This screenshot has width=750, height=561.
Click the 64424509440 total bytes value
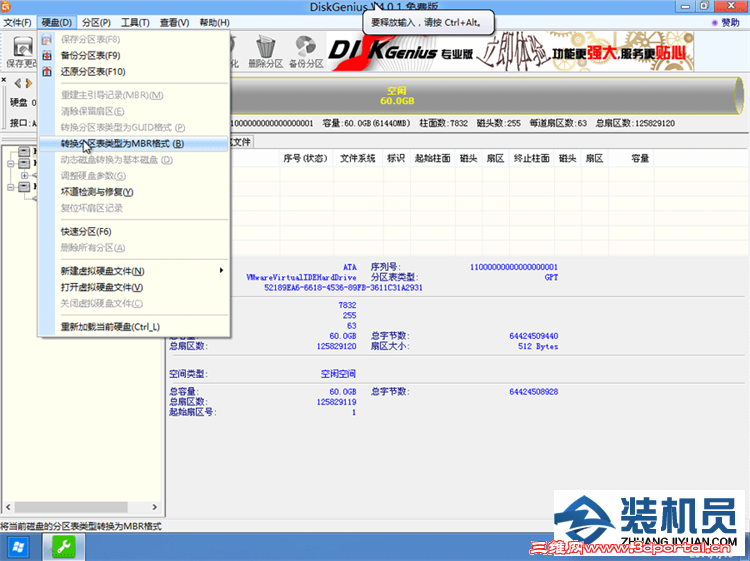point(534,336)
